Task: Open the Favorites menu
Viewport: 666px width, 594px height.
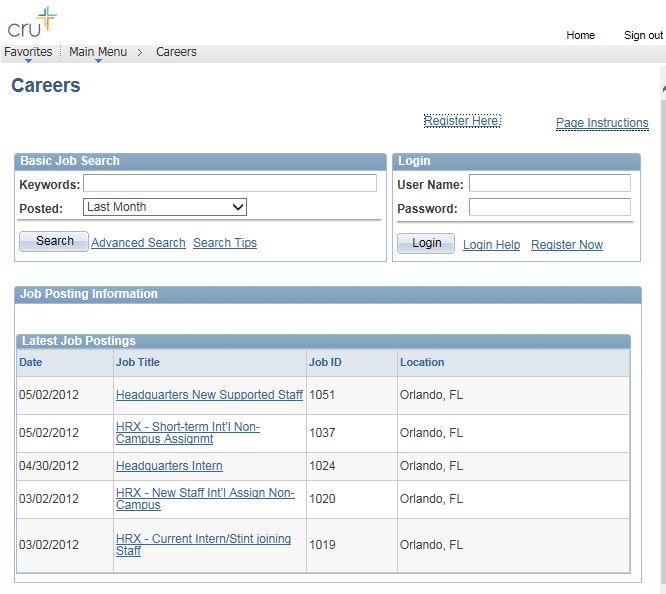Action: pyautogui.click(x=28, y=52)
